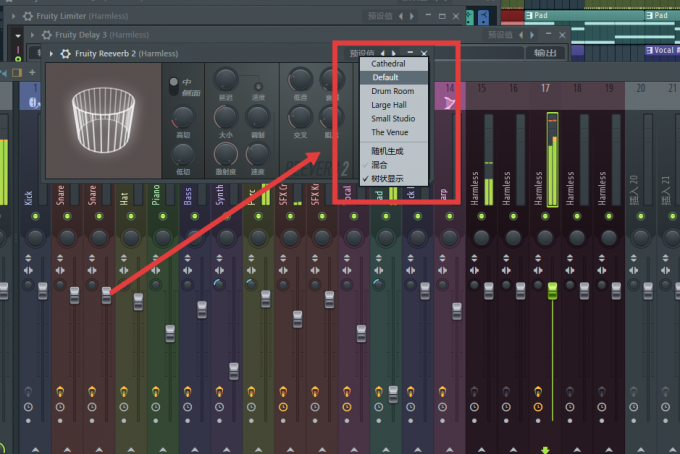The image size is (680, 454).
Task: Click effect slots icon on insert 17
Action: (x=538, y=392)
